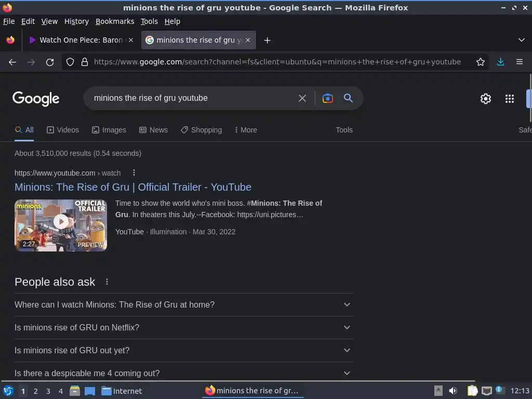Open the View menu

click(x=49, y=21)
